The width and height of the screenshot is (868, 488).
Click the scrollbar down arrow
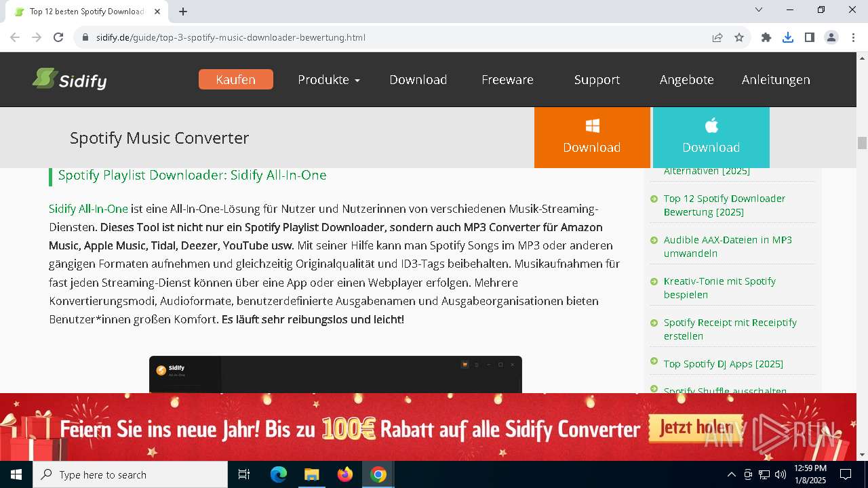(x=862, y=455)
